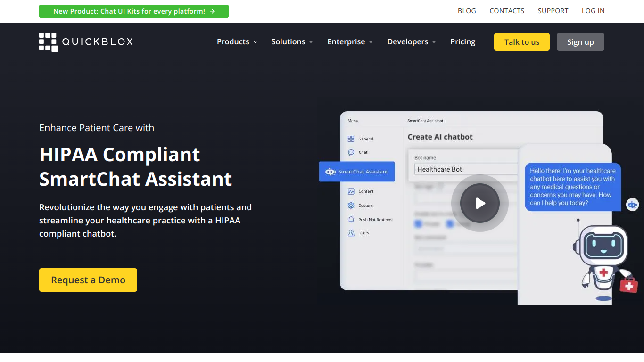Click the Custom gear icon in mockup menu
Screen dimensions: 644x362
(x=351, y=206)
